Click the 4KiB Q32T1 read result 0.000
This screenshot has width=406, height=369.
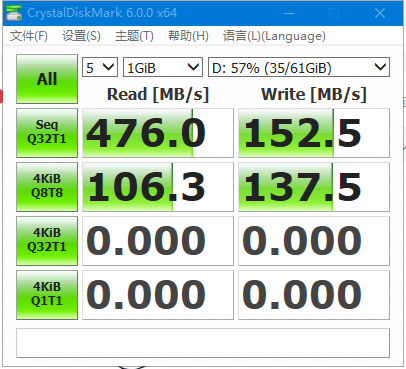click(x=158, y=241)
